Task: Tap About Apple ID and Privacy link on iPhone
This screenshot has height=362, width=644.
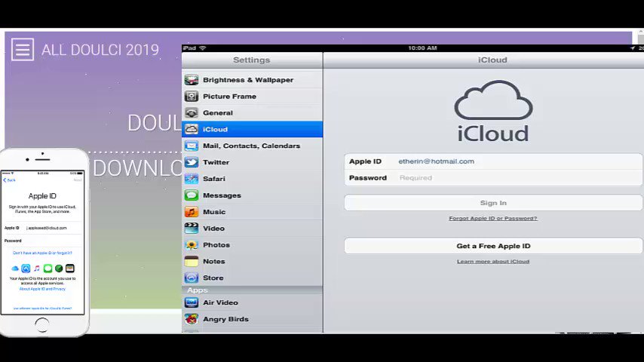Action: (x=42, y=289)
